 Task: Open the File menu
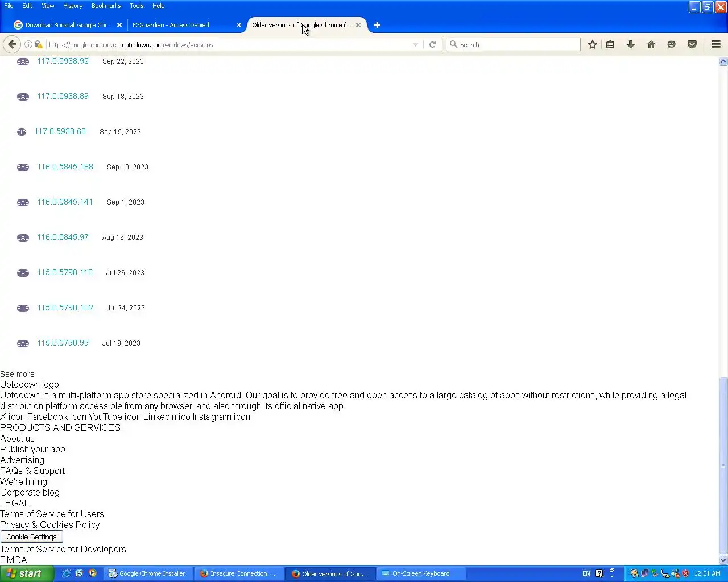pyautogui.click(x=9, y=6)
